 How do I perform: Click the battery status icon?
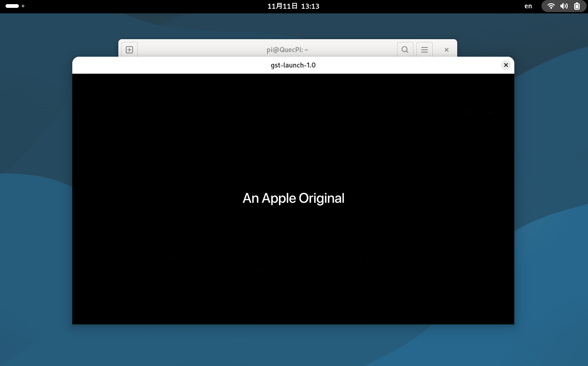click(x=577, y=6)
